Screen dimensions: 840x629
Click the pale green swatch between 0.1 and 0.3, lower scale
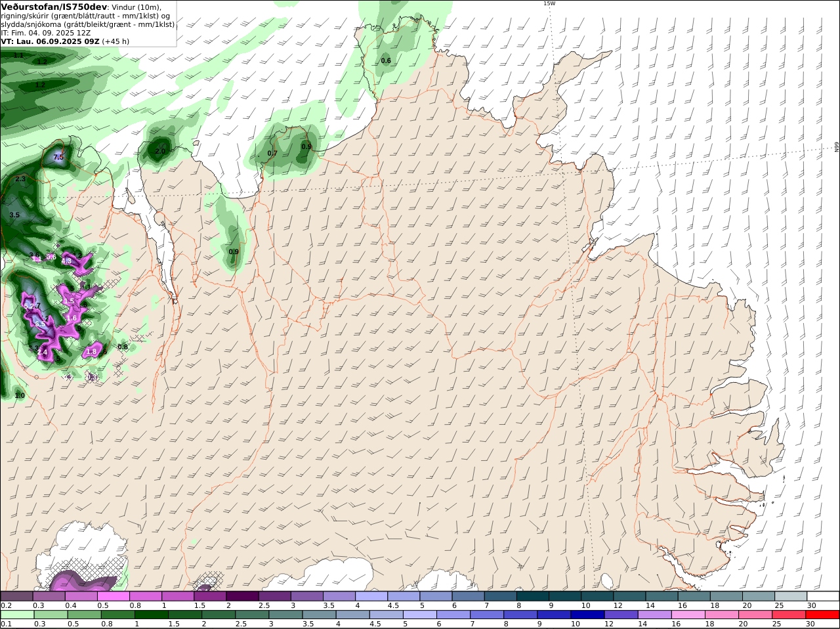point(18,615)
